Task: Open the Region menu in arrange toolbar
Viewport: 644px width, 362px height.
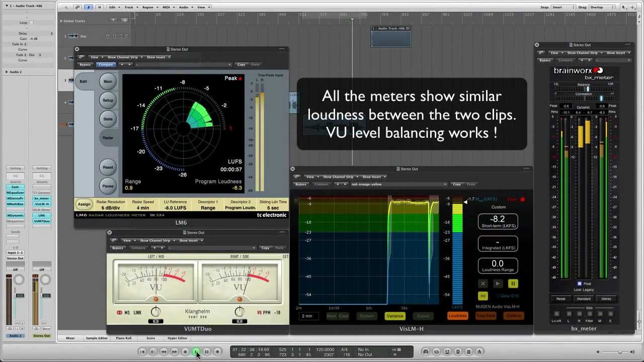Action: tap(149, 7)
